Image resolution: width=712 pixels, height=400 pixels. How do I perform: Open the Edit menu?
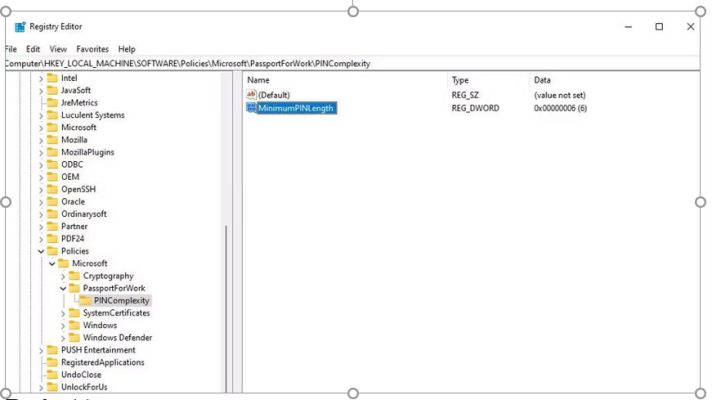33,49
